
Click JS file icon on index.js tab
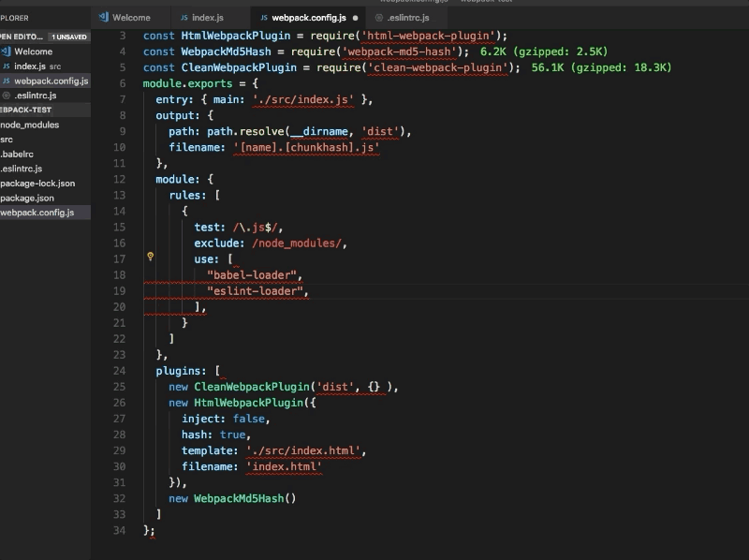[x=184, y=18]
